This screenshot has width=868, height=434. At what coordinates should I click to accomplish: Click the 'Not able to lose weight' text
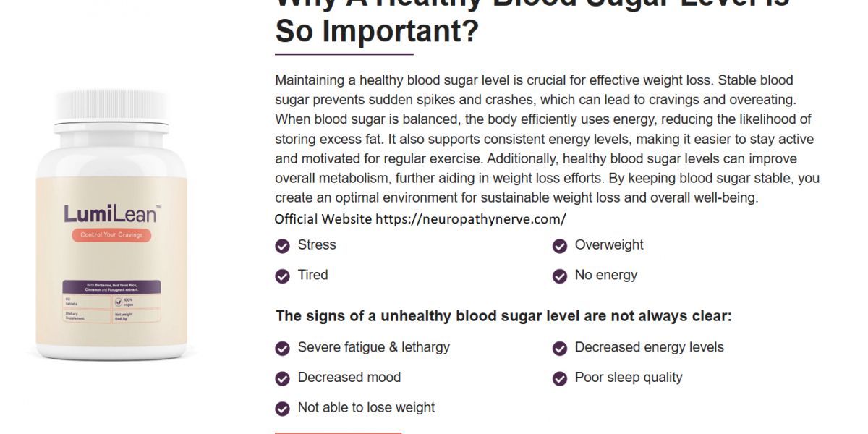coord(366,408)
